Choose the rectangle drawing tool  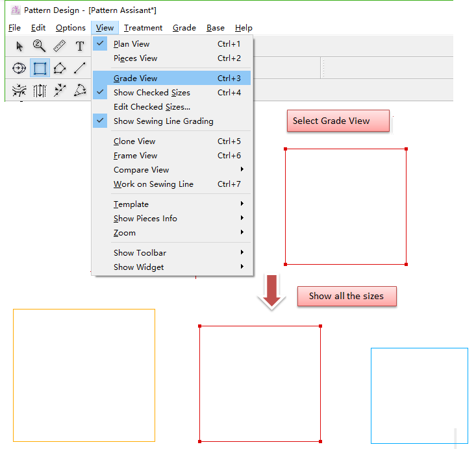[40, 68]
